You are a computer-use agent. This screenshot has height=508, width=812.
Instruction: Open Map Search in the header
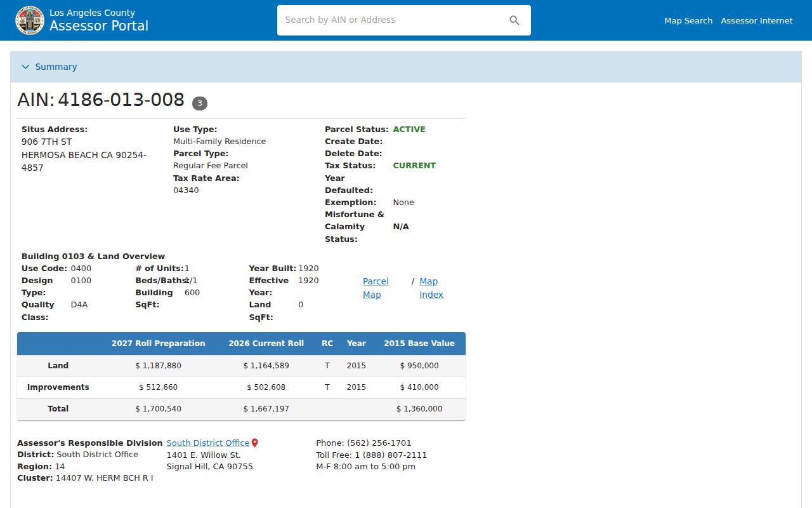688,21
